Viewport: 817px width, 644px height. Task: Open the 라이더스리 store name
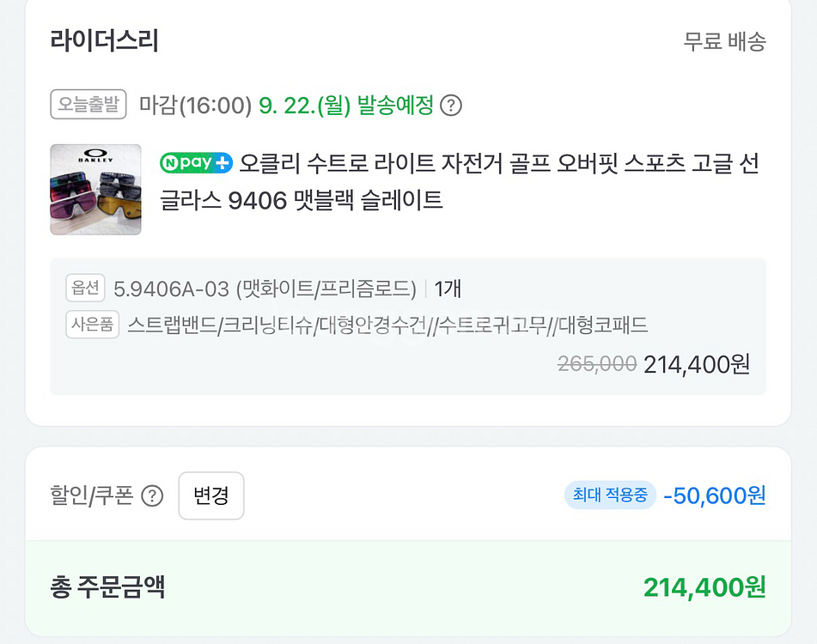click(x=105, y=40)
